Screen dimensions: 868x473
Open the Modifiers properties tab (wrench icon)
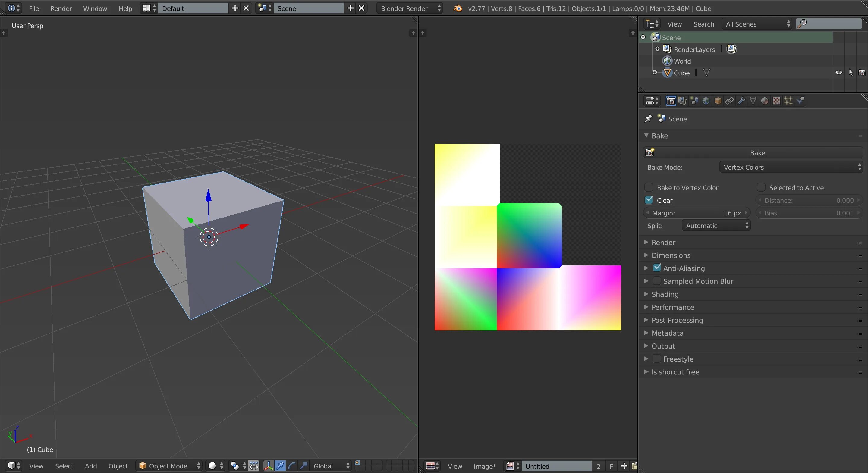[x=741, y=101]
